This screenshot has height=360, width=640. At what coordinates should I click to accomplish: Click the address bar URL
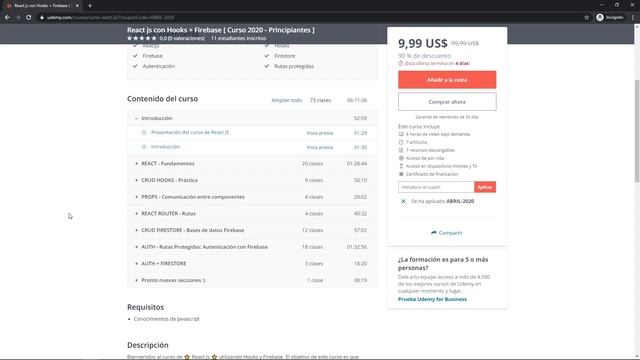pos(110,18)
